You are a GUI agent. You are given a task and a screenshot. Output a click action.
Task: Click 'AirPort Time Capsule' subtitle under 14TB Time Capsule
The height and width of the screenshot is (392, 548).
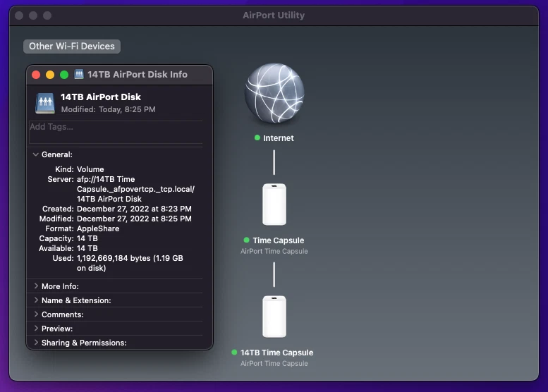(274, 363)
